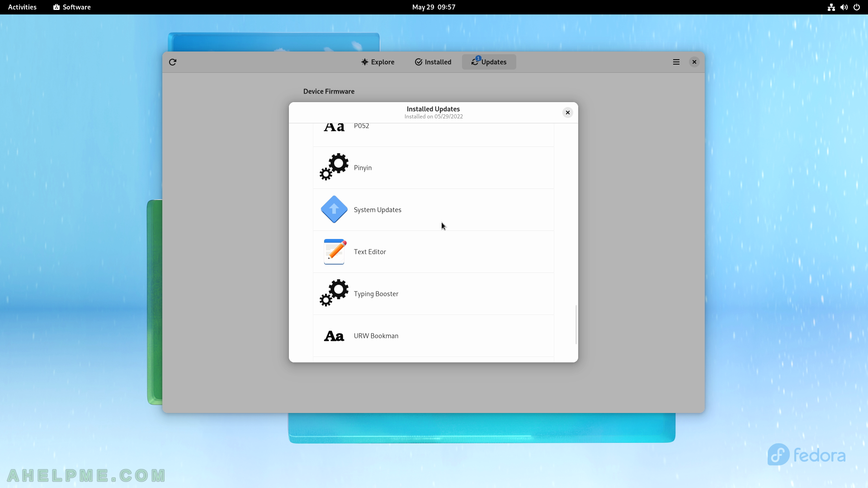Click the System Updates diamond icon

(x=334, y=209)
